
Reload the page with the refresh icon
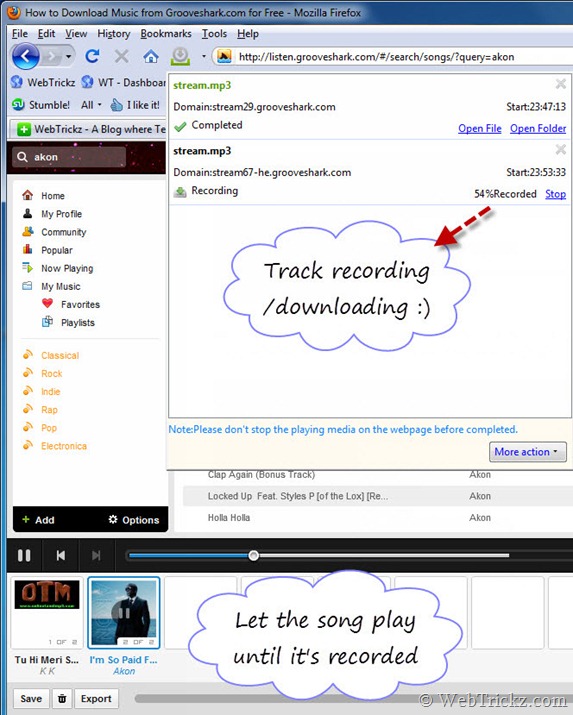(93, 57)
